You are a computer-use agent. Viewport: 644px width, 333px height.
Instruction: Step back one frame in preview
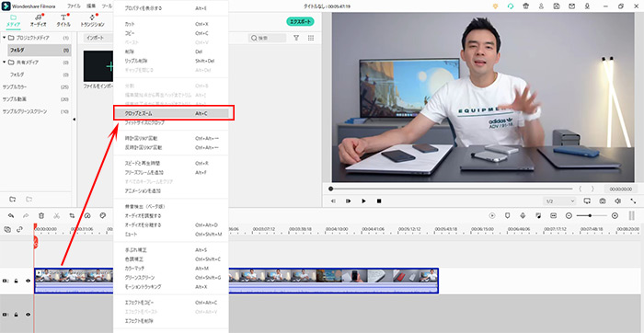333,201
